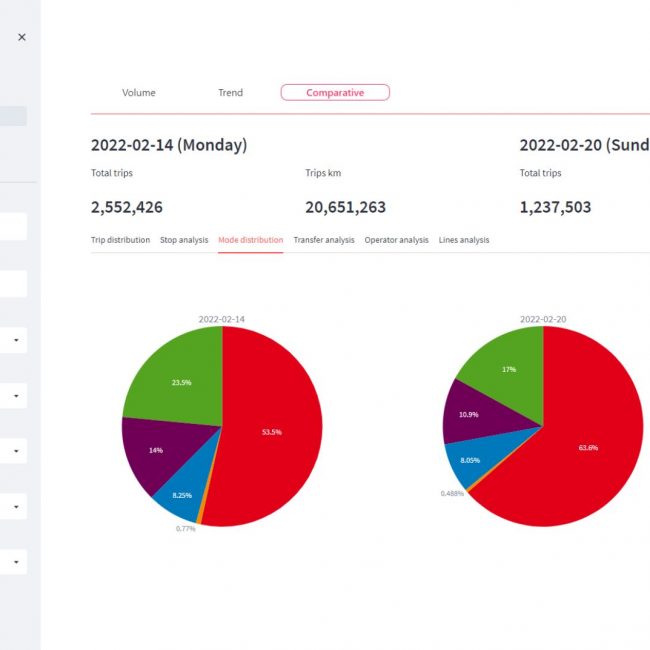The width and height of the screenshot is (650, 650).
Task: Click the purple 14% pie slice
Action: pyautogui.click(x=155, y=452)
